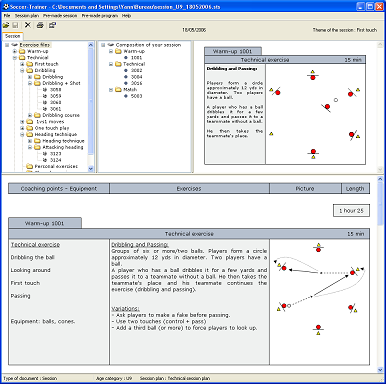Select the Session tab
Viewport: 386px width, 384px height.
pyautogui.click(x=13, y=36)
